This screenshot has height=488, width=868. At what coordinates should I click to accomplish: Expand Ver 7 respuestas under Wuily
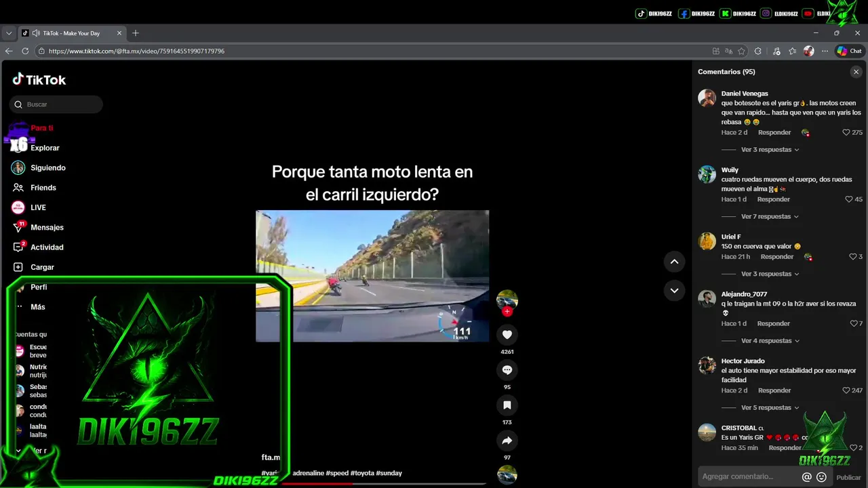point(770,217)
